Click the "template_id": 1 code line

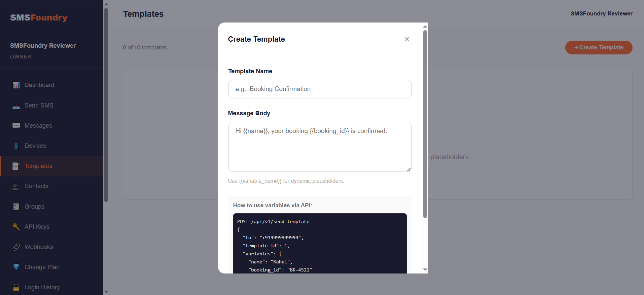click(x=266, y=246)
